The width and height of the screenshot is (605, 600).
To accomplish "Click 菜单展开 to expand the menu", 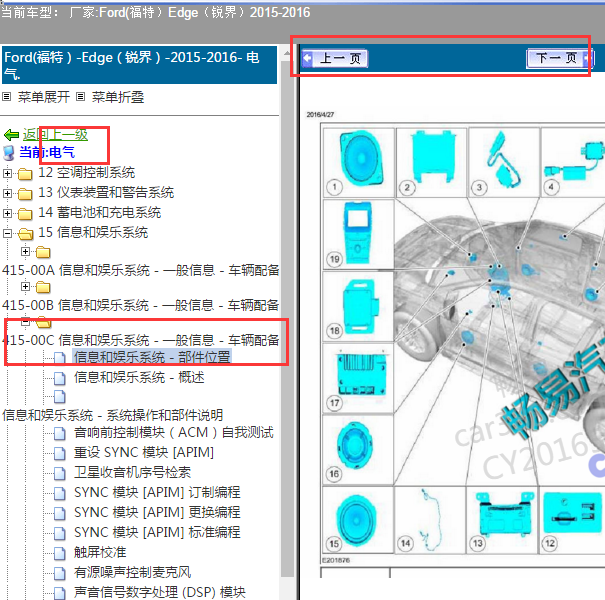I will point(44,97).
